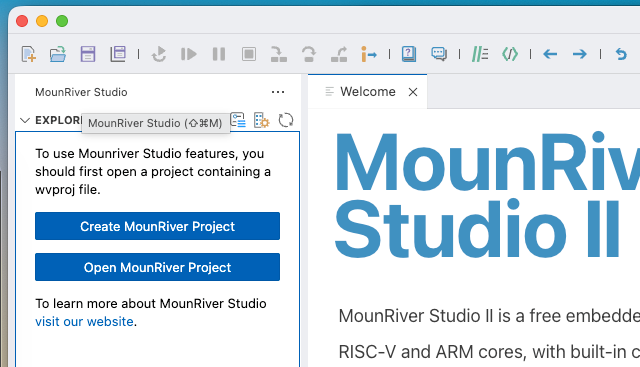Navigate forward with the right arrow
640x367 pixels.
[x=580, y=54]
